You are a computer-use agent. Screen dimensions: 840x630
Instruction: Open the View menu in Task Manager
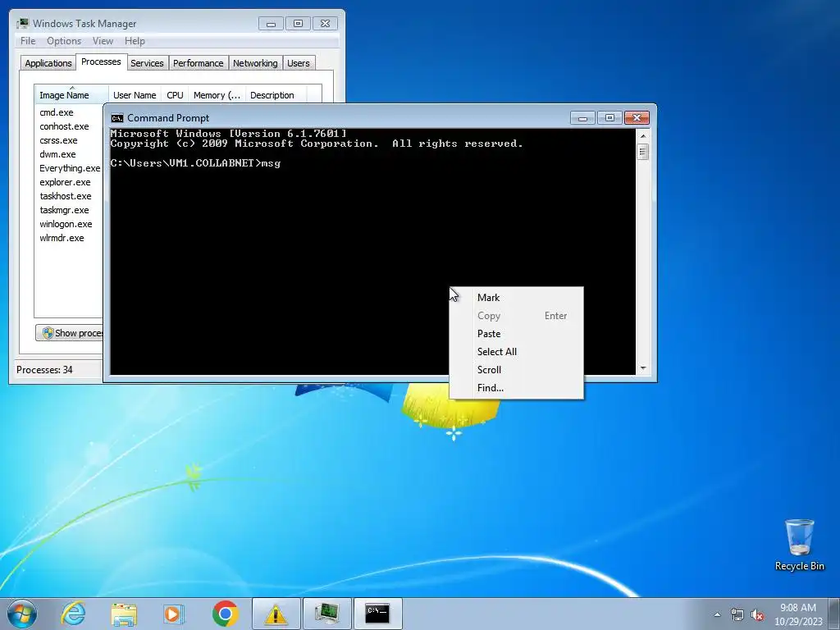[x=103, y=41]
